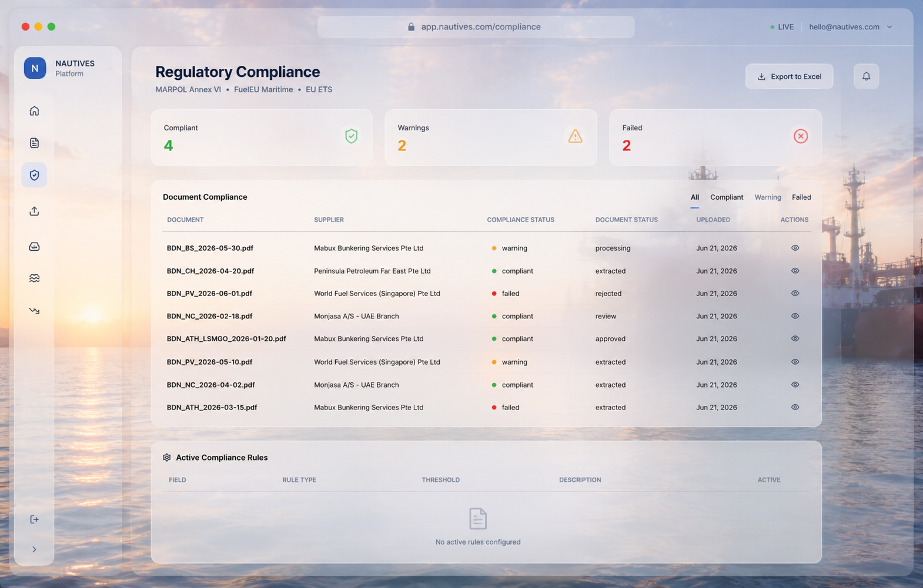View BDN_BS_2026-05-30.pdf with eye icon

tap(795, 248)
